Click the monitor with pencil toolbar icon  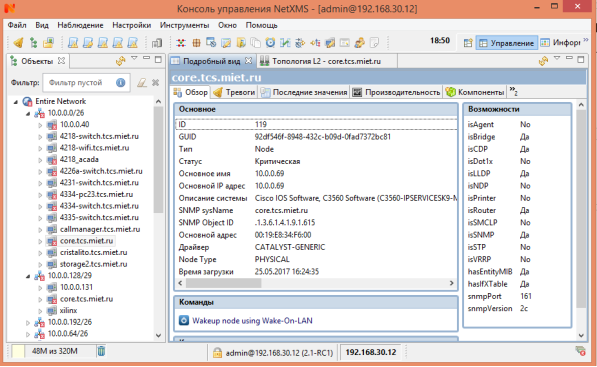point(330,43)
